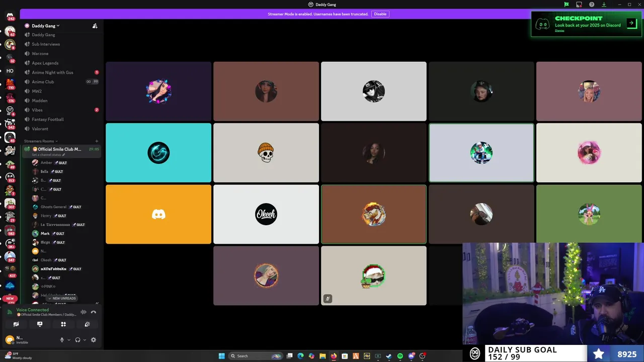Open microphone input options arrow
This screenshot has height=362, width=644.
coord(68,340)
